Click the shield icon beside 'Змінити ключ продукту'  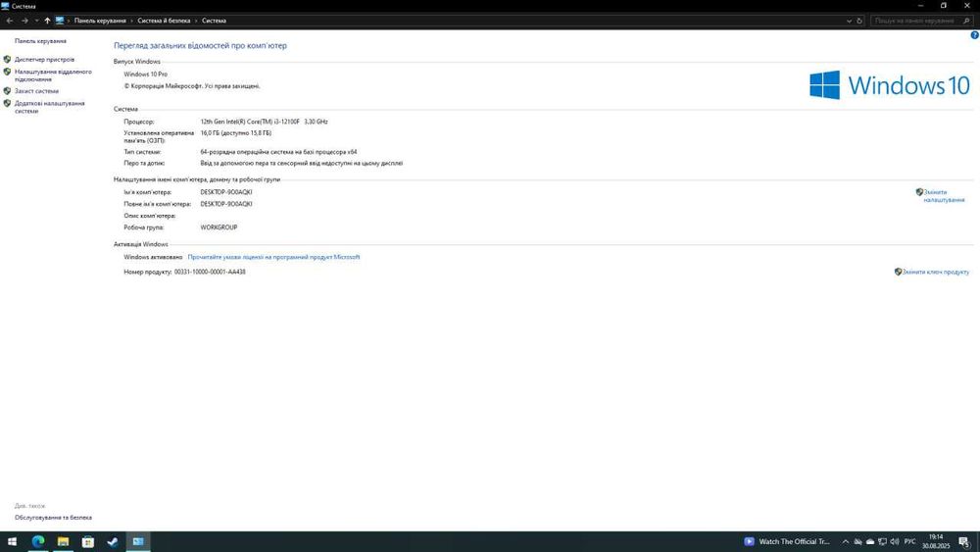pos(898,272)
